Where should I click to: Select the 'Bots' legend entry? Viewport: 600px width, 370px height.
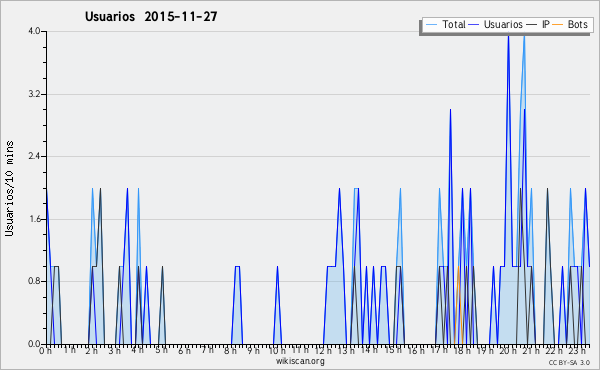tap(577, 24)
